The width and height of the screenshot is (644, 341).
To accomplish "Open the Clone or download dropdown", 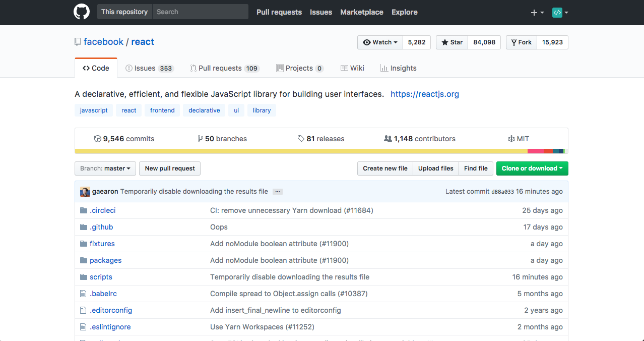I will click(x=532, y=168).
